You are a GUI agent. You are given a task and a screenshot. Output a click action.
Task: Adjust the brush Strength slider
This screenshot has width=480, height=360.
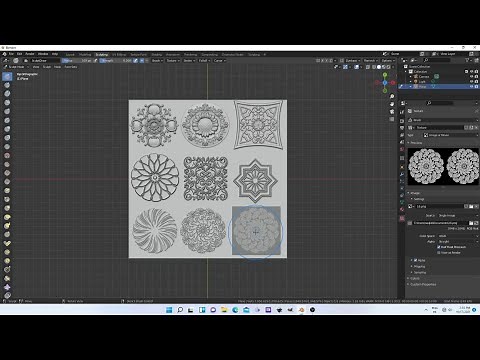pyautogui.click(x=116, y=61)
